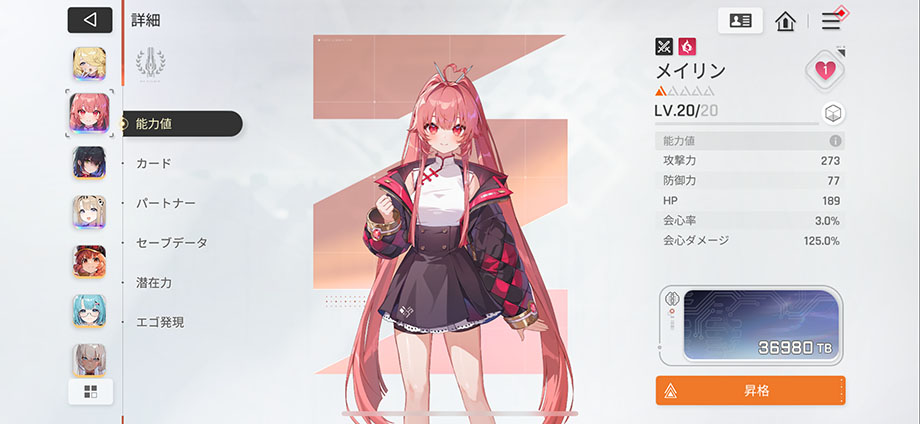Click the red flame attribute icon
The height and width of the screenshot is (424, 920).
(x=687, y=46)
